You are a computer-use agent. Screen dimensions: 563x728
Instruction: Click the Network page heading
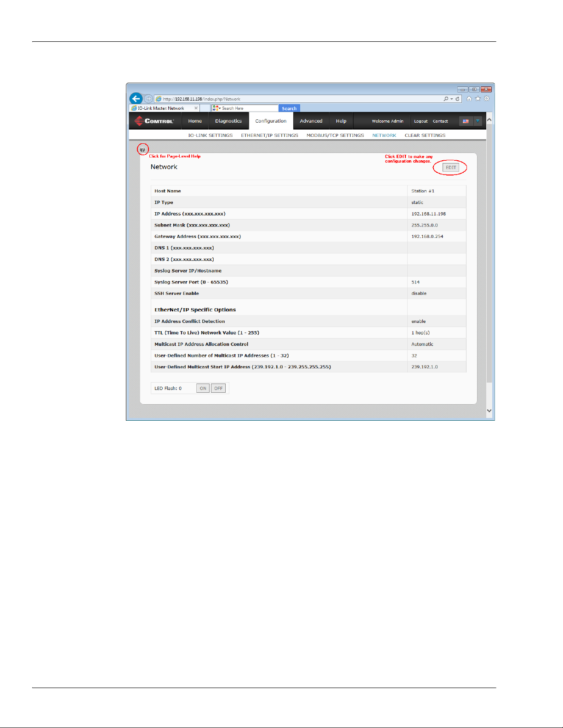pos(164,167)
